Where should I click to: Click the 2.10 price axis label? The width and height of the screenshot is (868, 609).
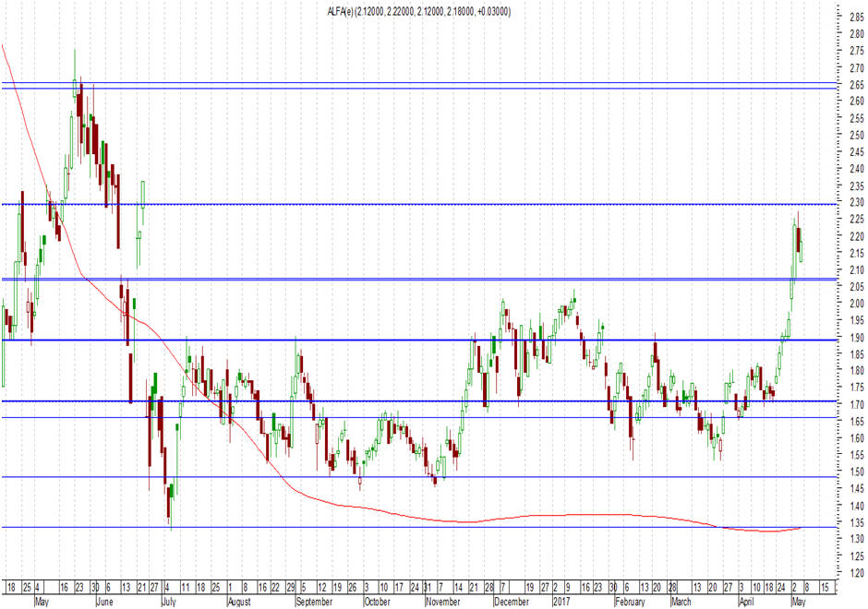coord(856,270)
